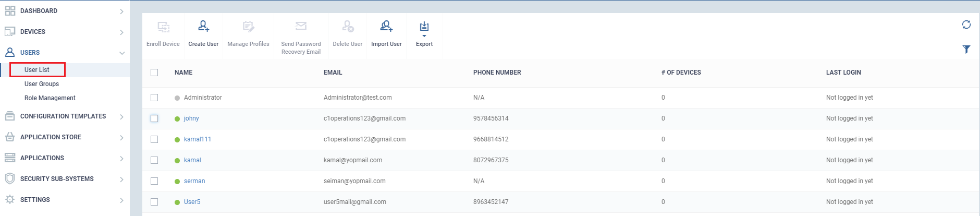Click the Administrator@test.com email cell
Viewport: 980px width, 216px height.
358,98
